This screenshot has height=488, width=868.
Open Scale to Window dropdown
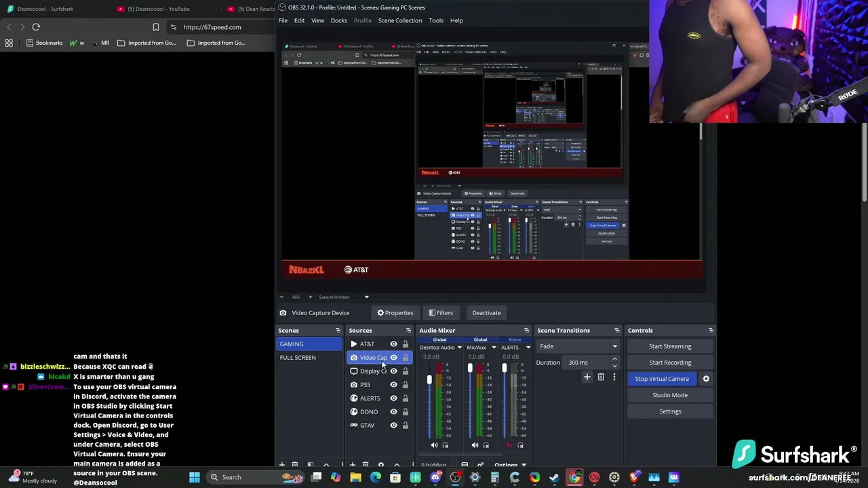pyautogui.click(x=367, y=297)
